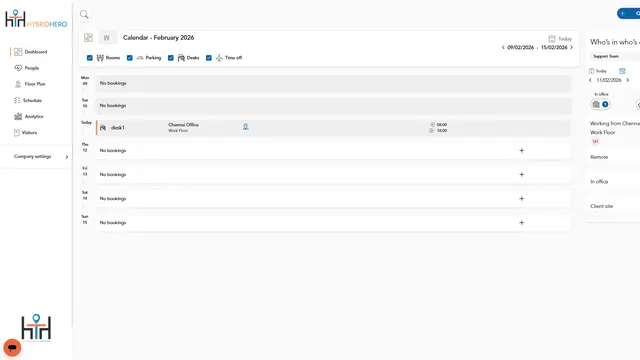Screen dimensions: 640x360
Task: Click the 08:00 start time
Action: click(442, 125)
